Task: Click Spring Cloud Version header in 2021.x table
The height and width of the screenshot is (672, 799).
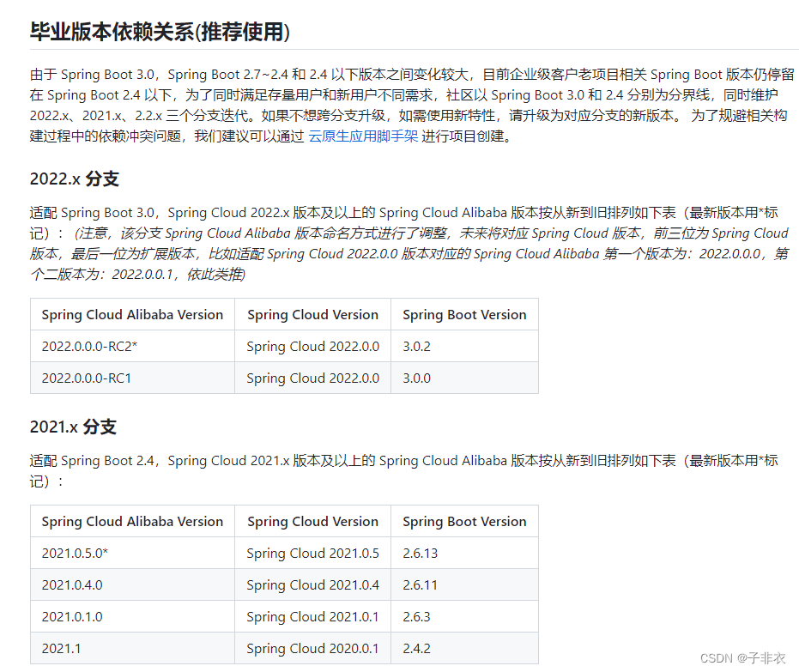Action: [313, 521]
